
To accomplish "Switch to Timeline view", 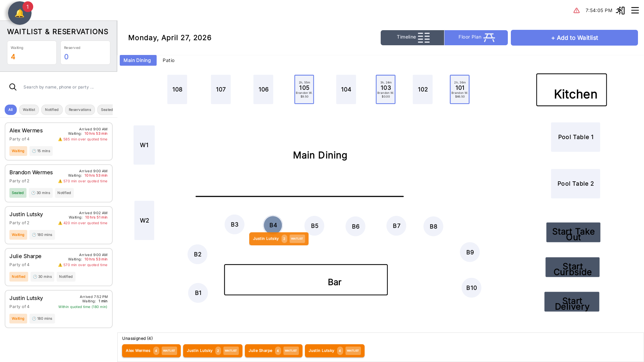I will [x=412, y=38].
